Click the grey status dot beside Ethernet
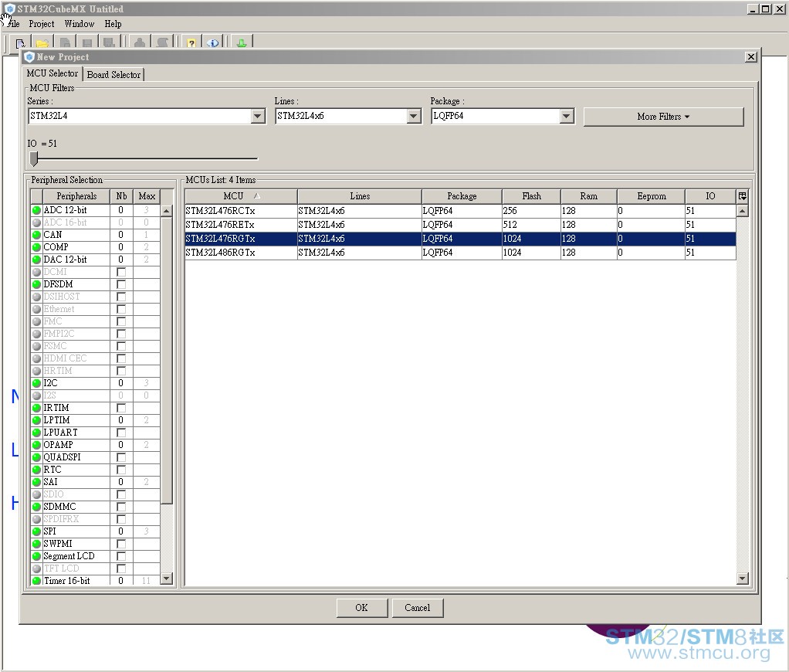Image resolution: width=789 pixels, height=672 pixels. point(36,308)
